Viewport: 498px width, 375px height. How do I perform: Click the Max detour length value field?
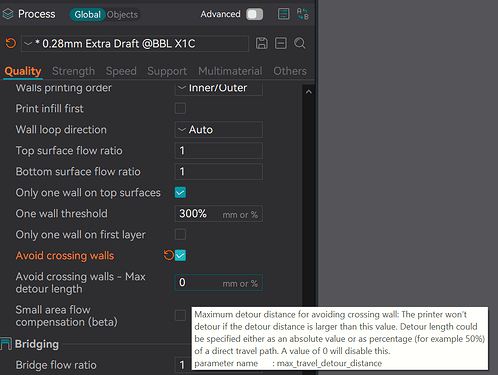(219, 283)
